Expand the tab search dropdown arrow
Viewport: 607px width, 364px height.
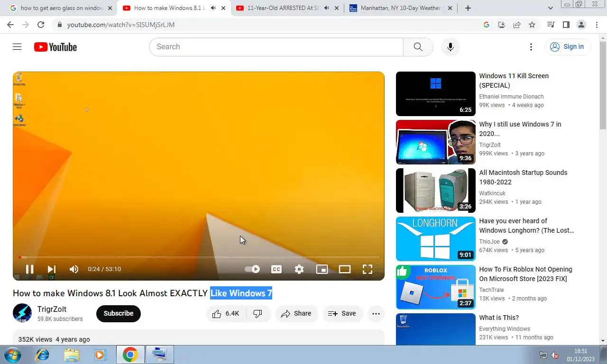[x=551, y=8]
